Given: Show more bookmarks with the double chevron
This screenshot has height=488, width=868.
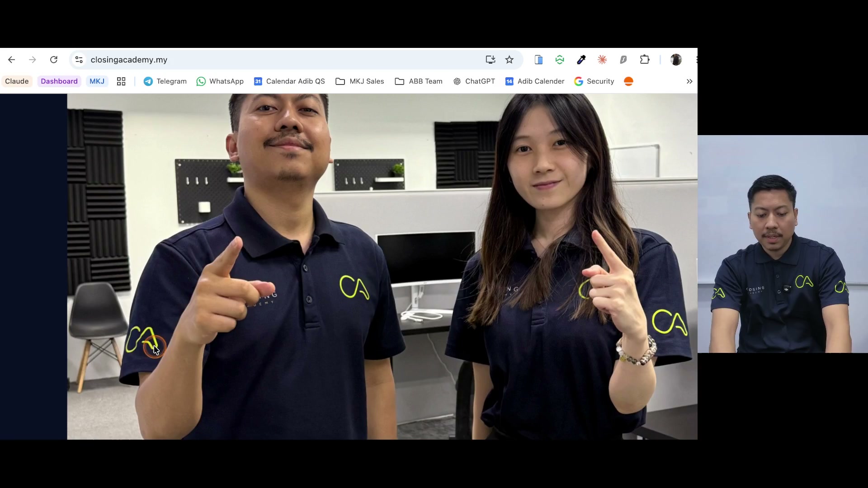Looking at the screenshot, I should point(689,81).
